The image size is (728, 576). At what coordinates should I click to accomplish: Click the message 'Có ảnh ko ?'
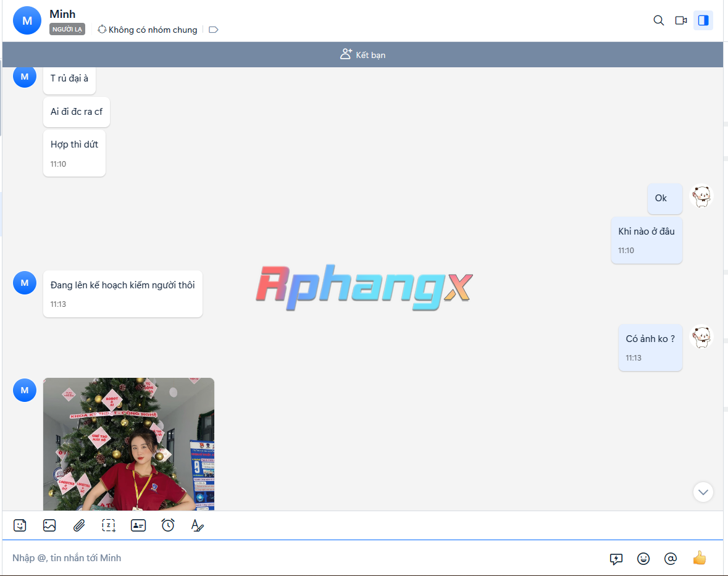pyautogui.click(x=650, y=348)
